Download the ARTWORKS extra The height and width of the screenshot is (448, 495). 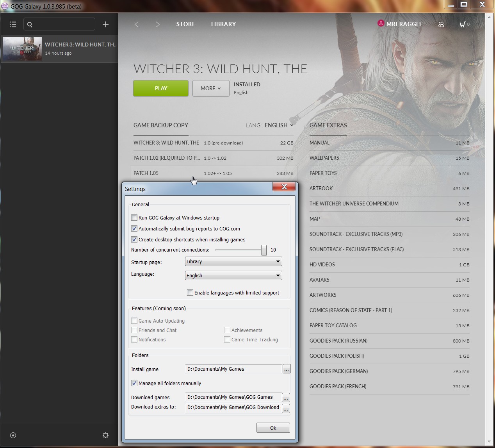tap(390, 295)
